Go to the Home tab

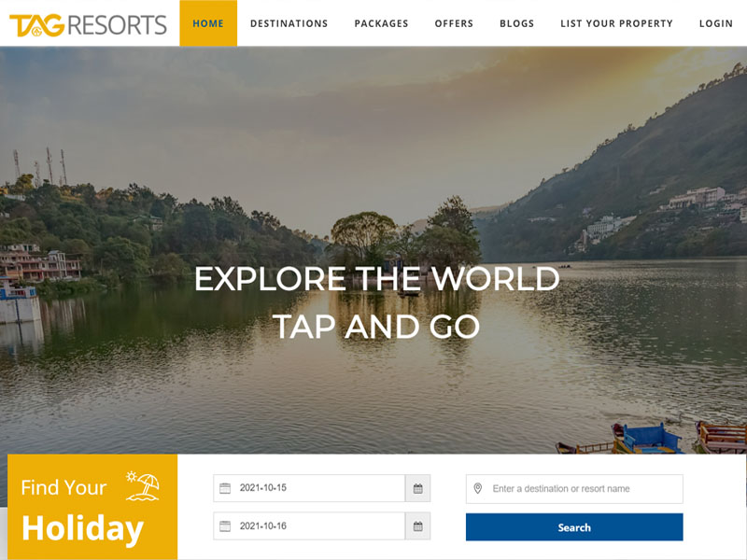pos(208,23)
